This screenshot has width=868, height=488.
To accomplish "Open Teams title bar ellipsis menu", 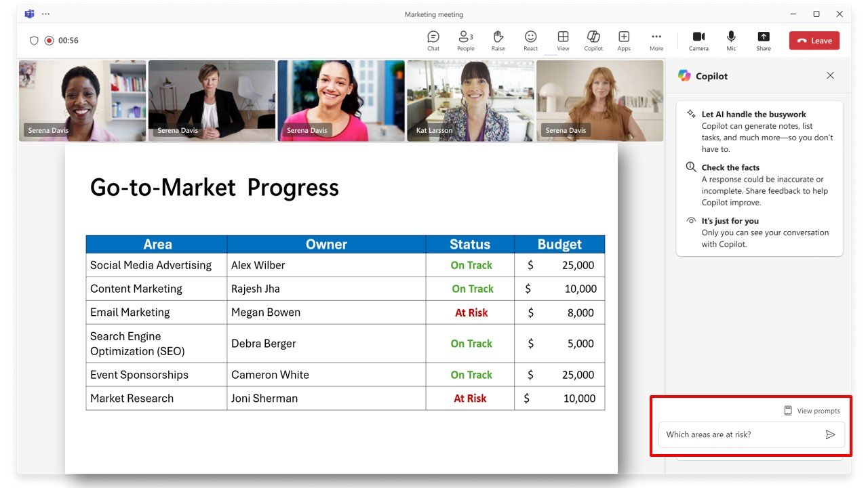I will point(45,14).
